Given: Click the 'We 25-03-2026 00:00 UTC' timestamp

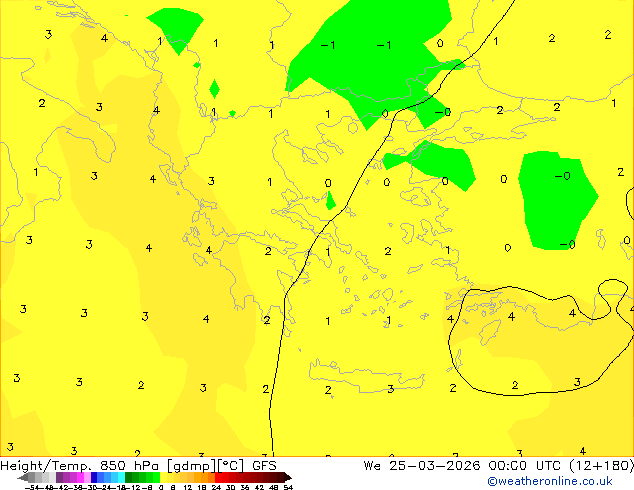Looking at the screenshot, I should 464,466.
